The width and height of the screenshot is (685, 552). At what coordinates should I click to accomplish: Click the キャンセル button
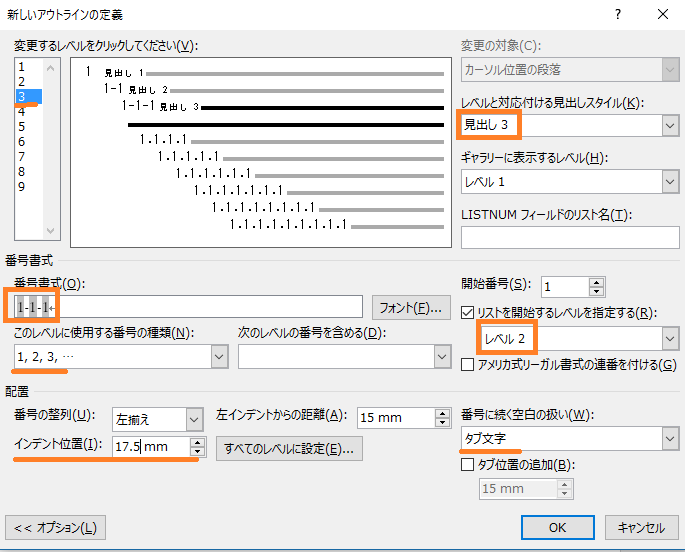641,528
